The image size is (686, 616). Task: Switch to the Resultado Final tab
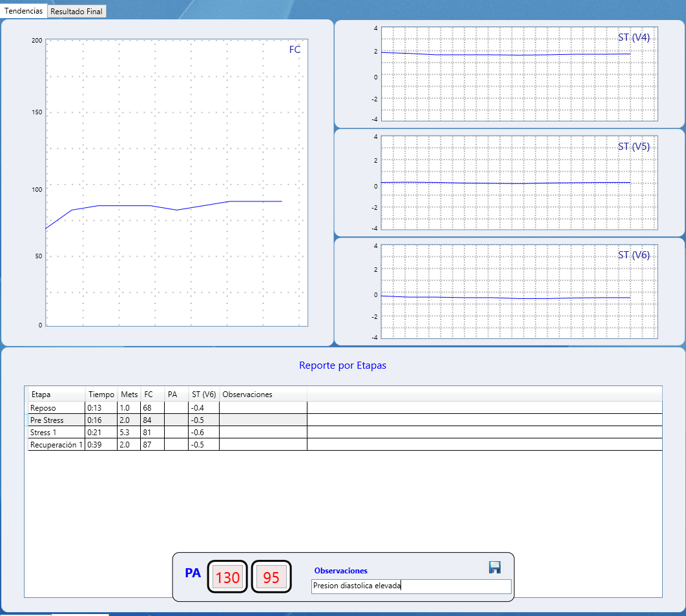coord(76,12)
